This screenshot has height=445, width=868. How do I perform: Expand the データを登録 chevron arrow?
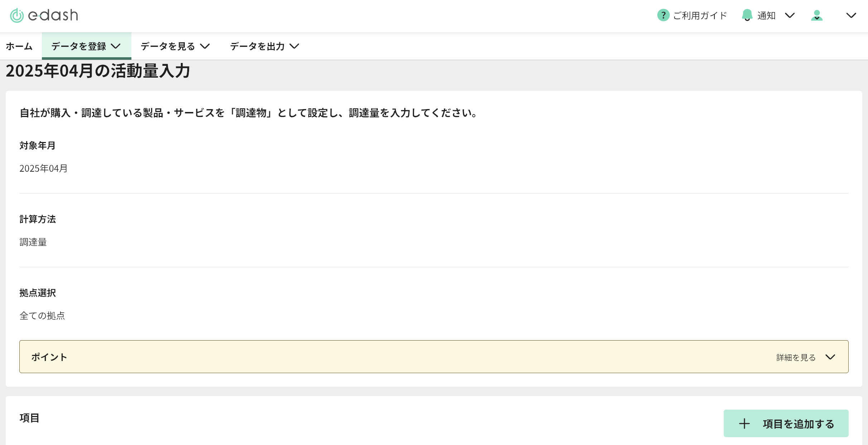click(x=116, y=46)
